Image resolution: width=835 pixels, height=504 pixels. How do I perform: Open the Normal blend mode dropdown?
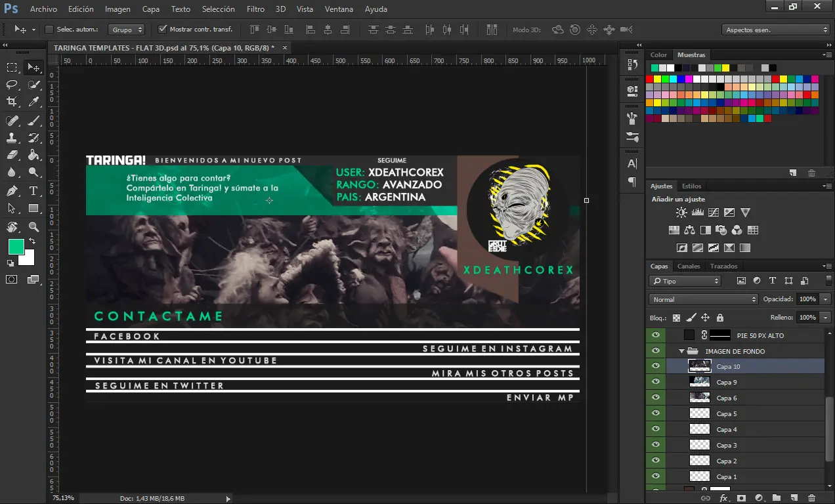pos(703,299)
